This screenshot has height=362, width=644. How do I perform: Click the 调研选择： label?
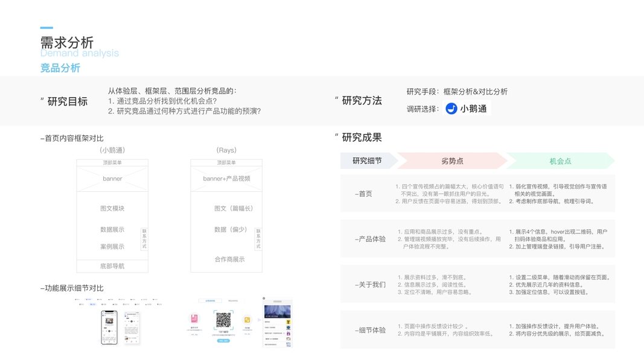[423, 109]
